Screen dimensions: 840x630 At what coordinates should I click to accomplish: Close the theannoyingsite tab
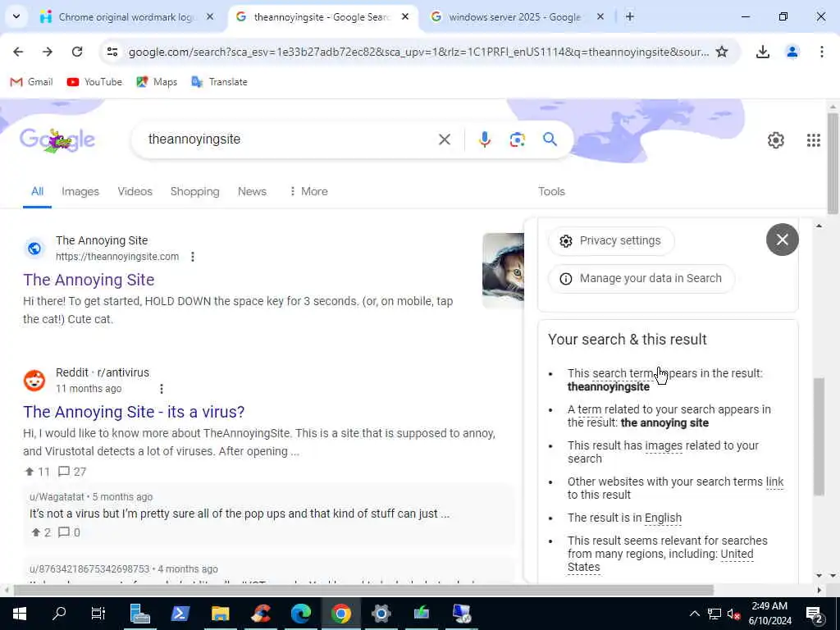[x=405, y=17]
